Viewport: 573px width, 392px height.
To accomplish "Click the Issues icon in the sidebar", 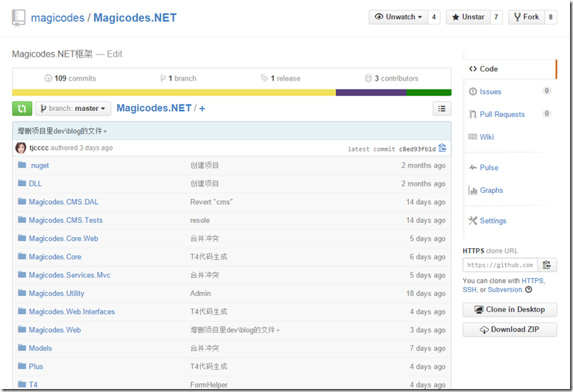I will tap(472, 91).
